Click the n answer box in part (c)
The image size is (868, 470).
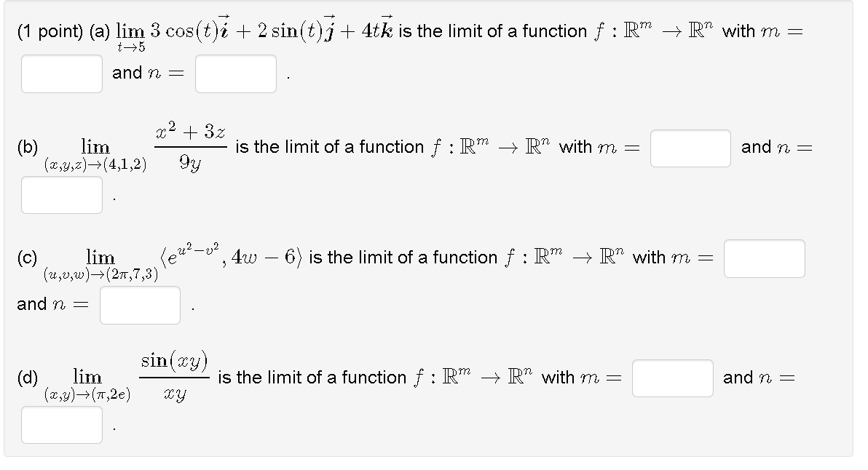pos(139,305)
